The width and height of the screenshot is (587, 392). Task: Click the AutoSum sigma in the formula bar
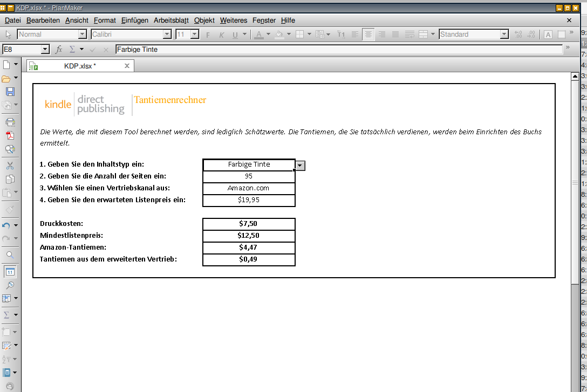[x=72, y=50]
